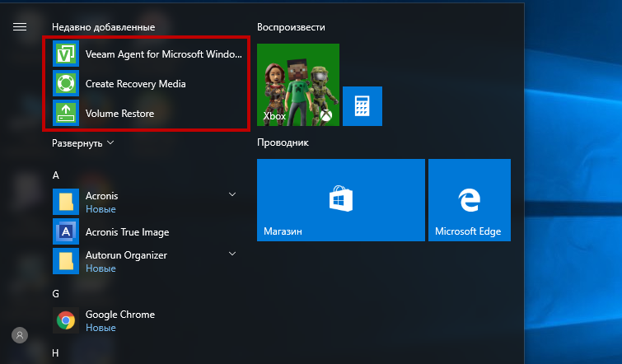Open the Магазин store tile
Viewport: 622px width, 364px height.
tap(341, 200)
